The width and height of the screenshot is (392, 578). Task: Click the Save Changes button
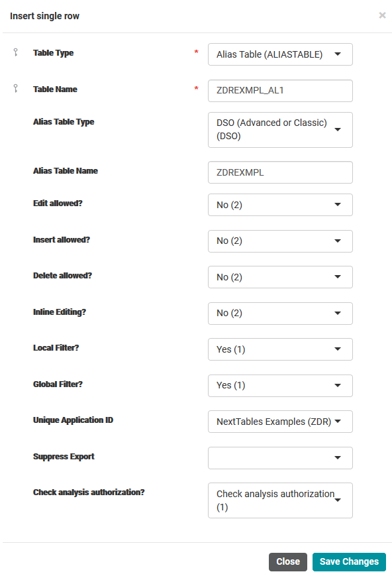pos(349,562)
